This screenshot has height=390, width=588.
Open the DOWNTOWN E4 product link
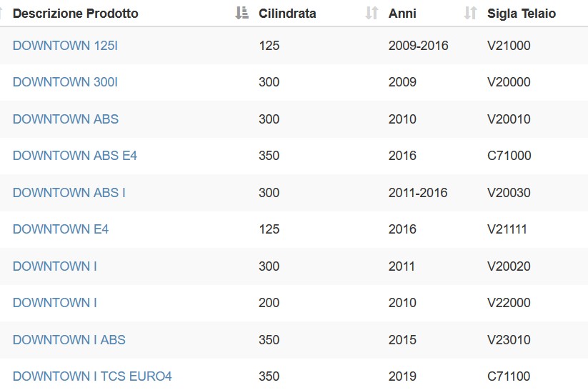(x=61, y=229)
